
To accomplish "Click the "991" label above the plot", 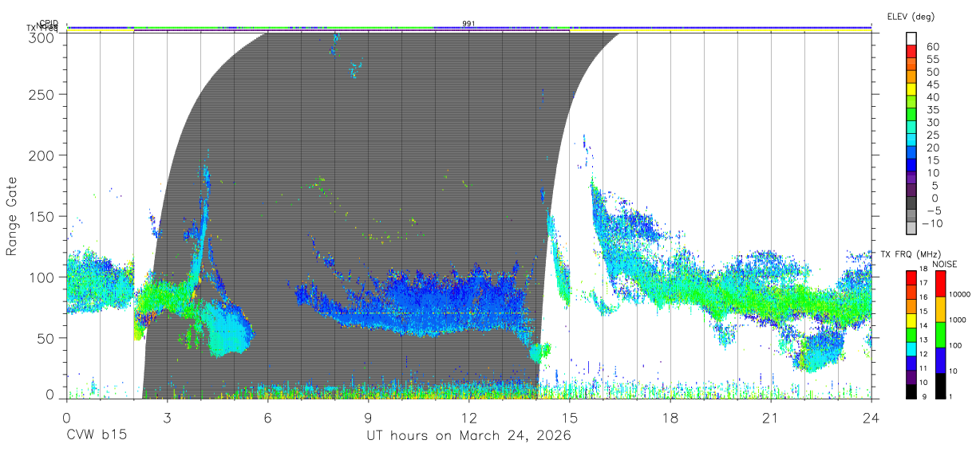I will coord(468,24).
